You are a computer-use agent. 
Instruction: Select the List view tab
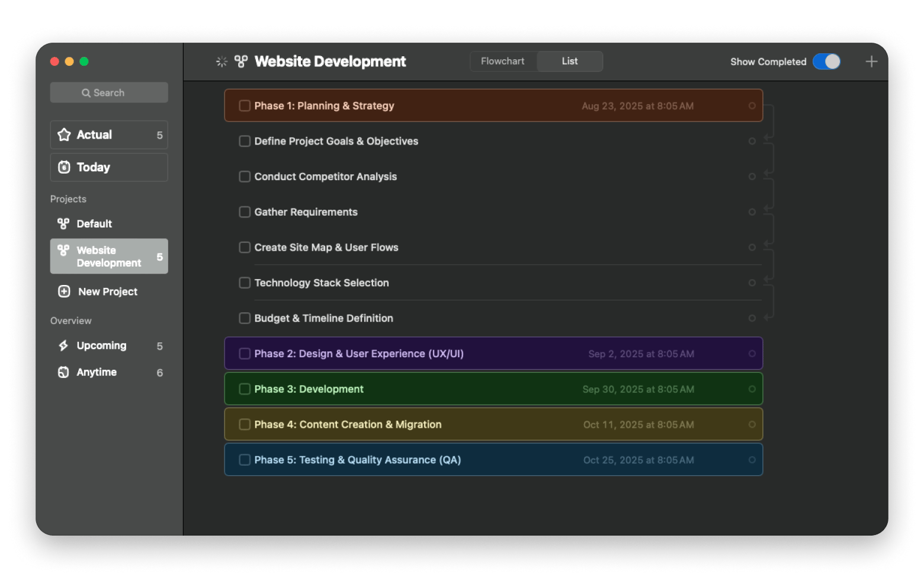click(570, 61)
